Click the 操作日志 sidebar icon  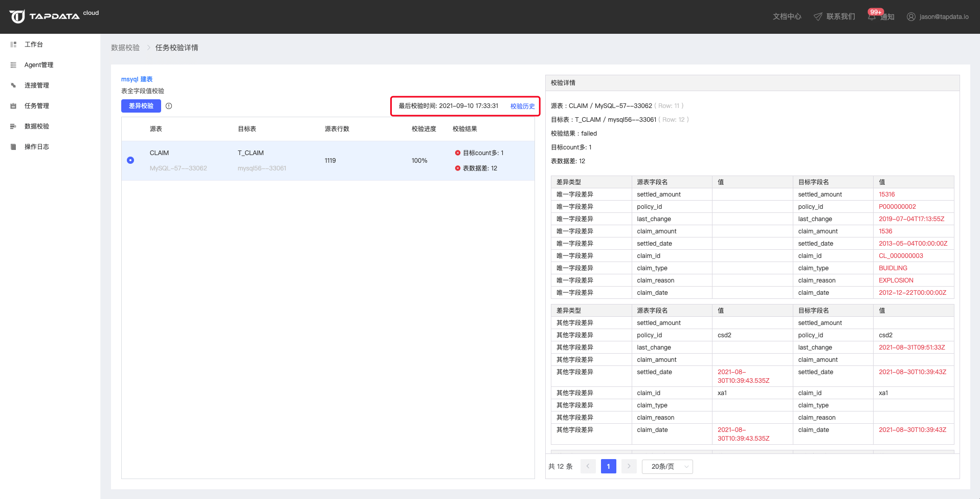point(13,147)
